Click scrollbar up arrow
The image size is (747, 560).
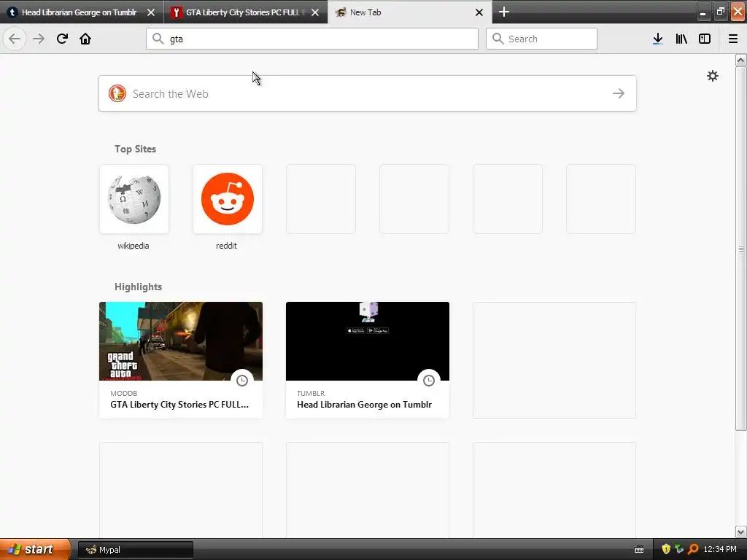click(741, 60)
